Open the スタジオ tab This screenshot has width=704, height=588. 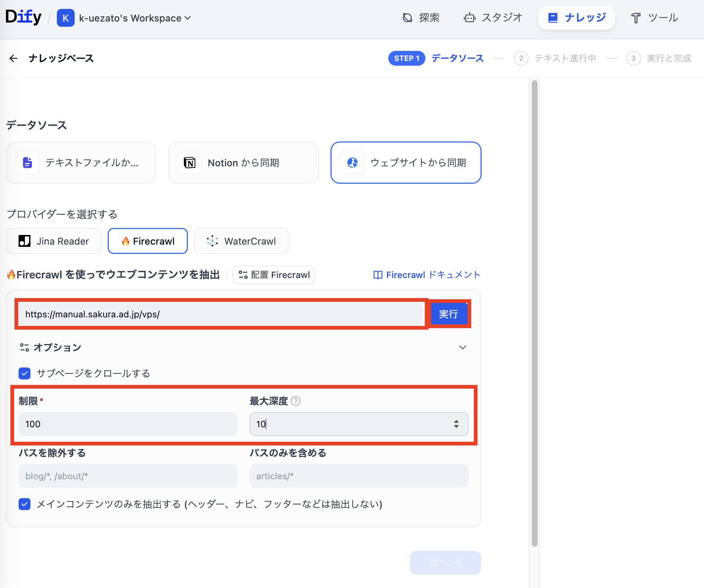click(493, 17)
